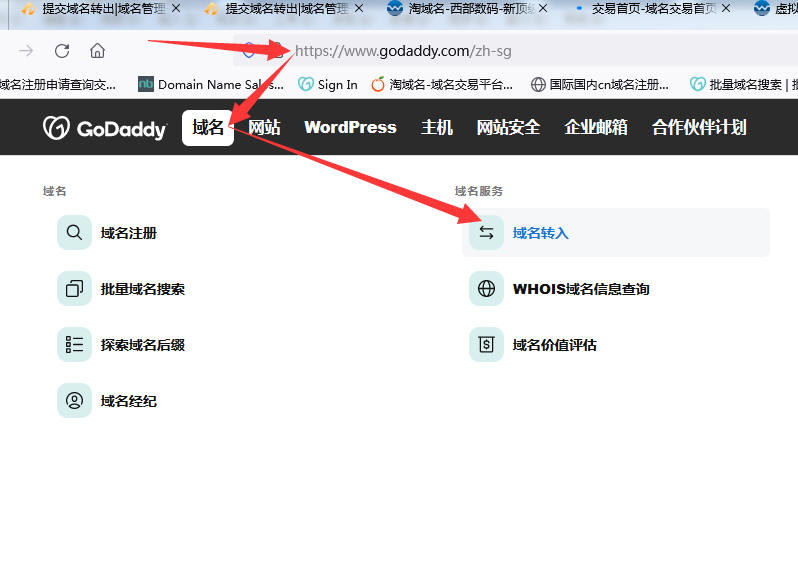Click the transfer arrows icon beside 域名转入

486,233
